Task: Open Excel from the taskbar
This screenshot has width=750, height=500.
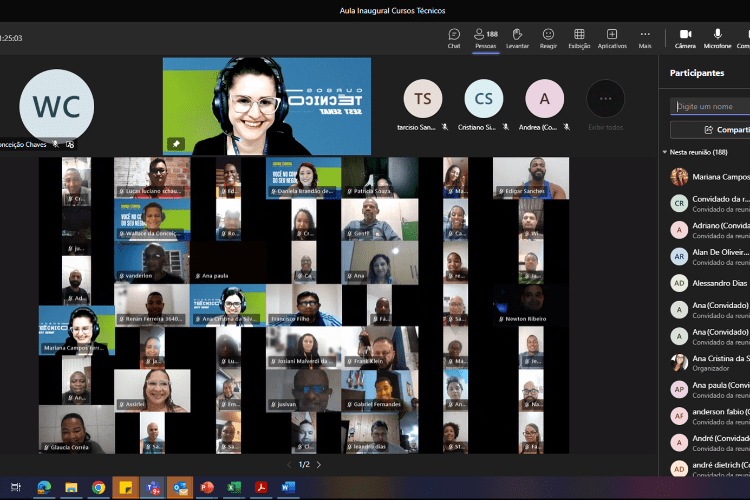Action: coord(233,487)
